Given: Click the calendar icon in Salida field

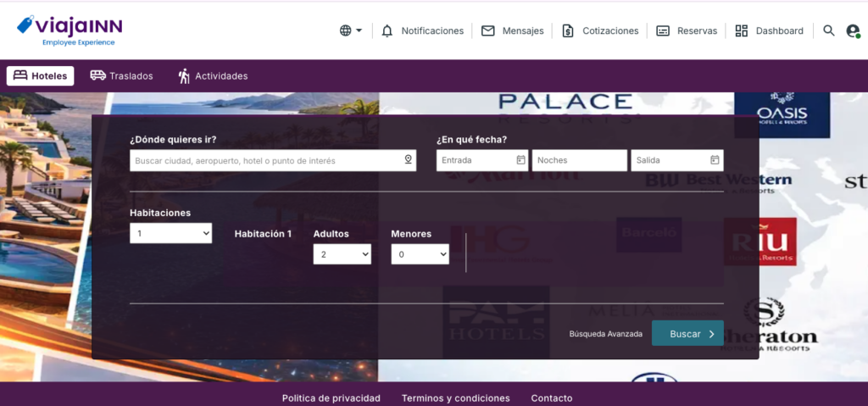Looking at the screenshot, I should (x=715, y=160).
